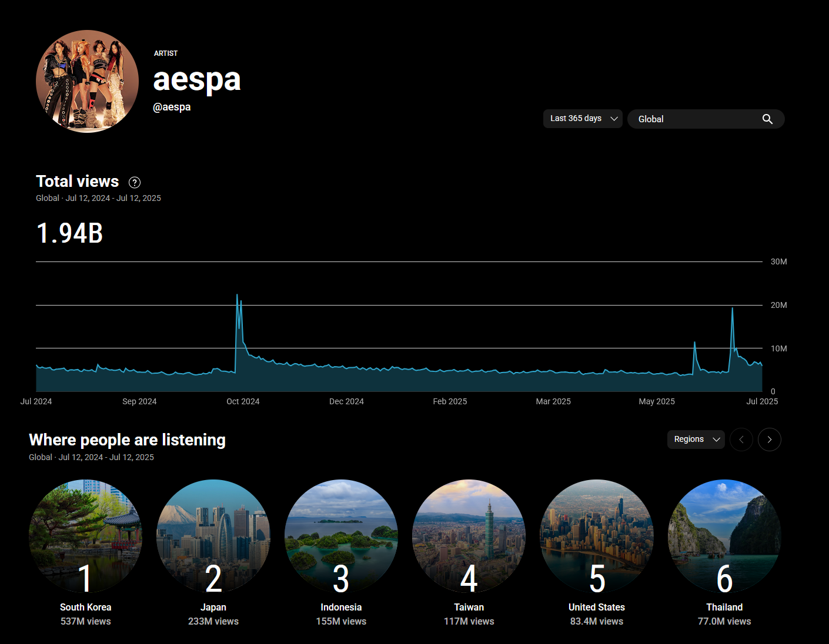This screenshot has width=829, height=644.
Task: Select the Thailand region thumbnail
Action: (x=724, y=536)
